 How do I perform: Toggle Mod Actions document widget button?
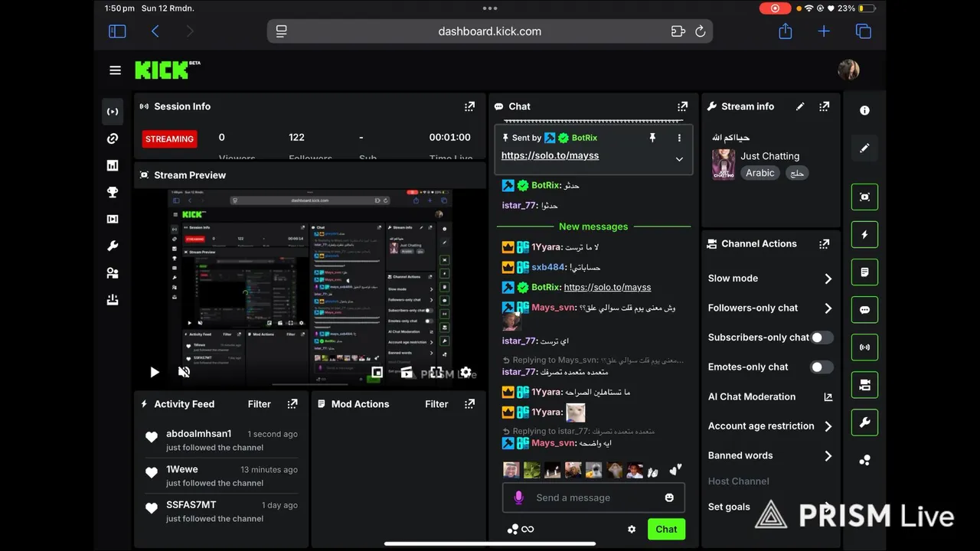864,272
